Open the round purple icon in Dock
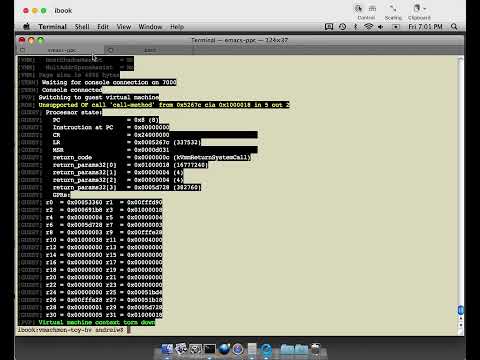This screenshot has width=480, height=360. [238, 349]
